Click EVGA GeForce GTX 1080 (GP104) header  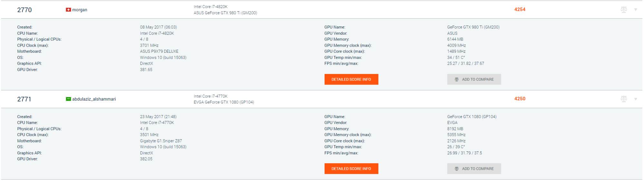click(x=224, y=102)
